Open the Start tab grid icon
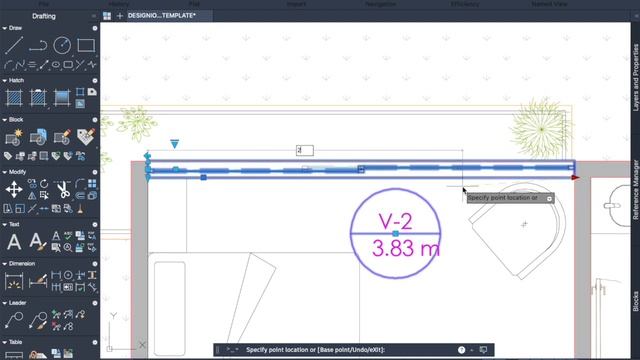This screenshot has height=360, width=640. 107,16
